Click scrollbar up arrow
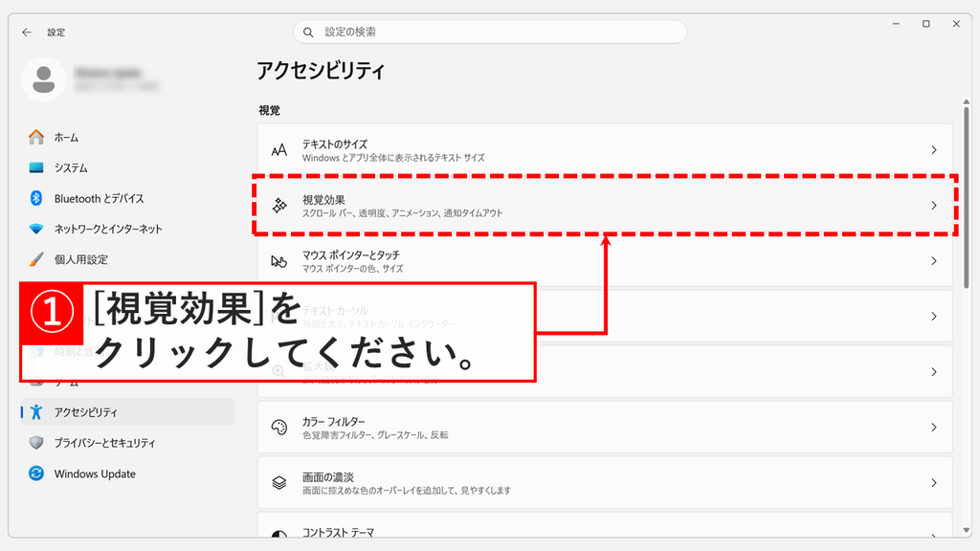 (967, 101)
